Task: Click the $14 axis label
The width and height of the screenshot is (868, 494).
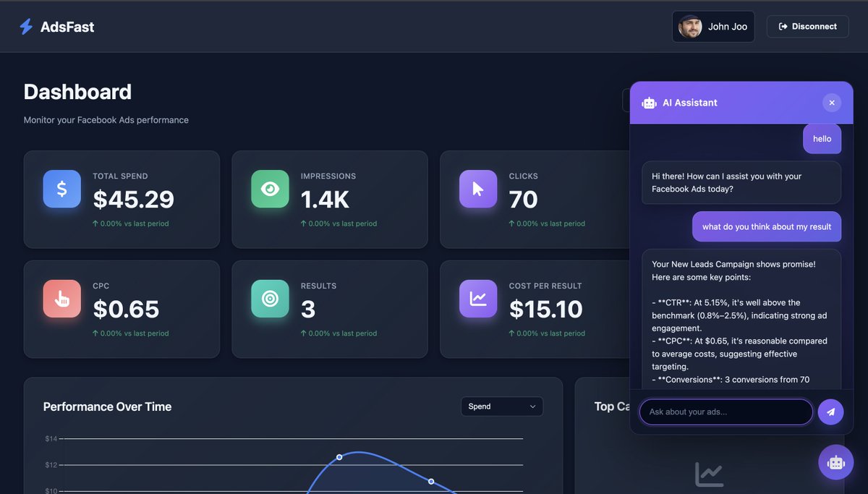Action: coord(51,438)
